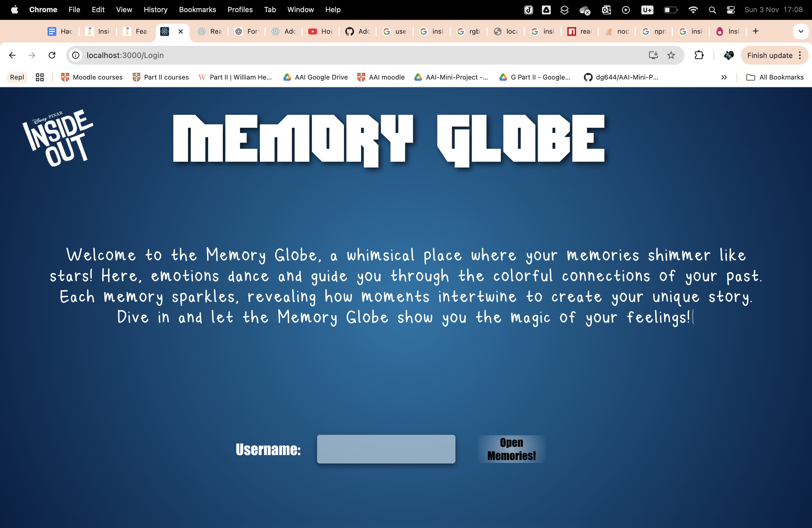Reload the current page
The width and height of the screenshot is (812, 528).
click(52, 55)
